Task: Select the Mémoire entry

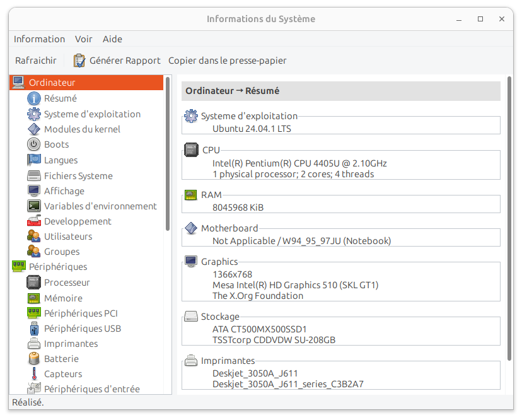Action: coord(63,298)
